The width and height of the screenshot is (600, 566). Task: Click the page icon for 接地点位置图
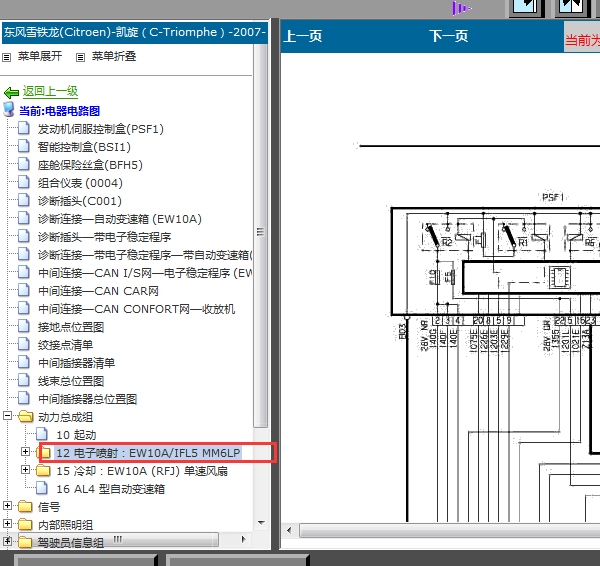24,326
